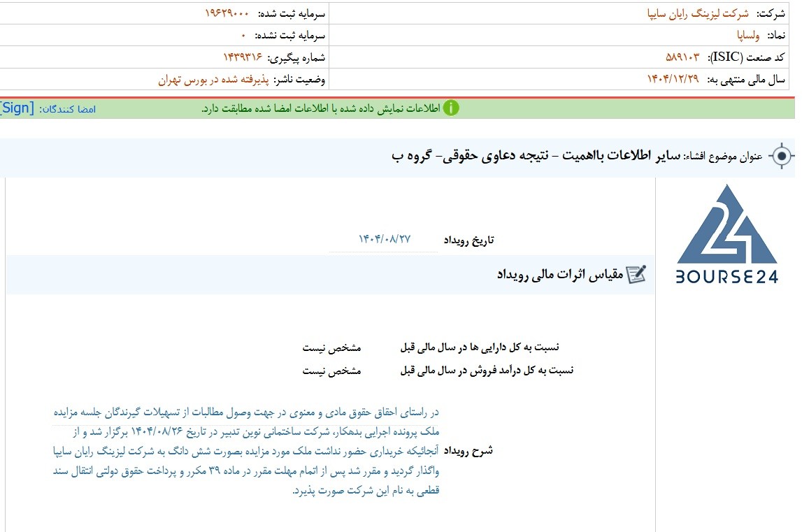Click the امضا کنندگان label
Viewport: 802px width, 532px height.
(68, 109)
